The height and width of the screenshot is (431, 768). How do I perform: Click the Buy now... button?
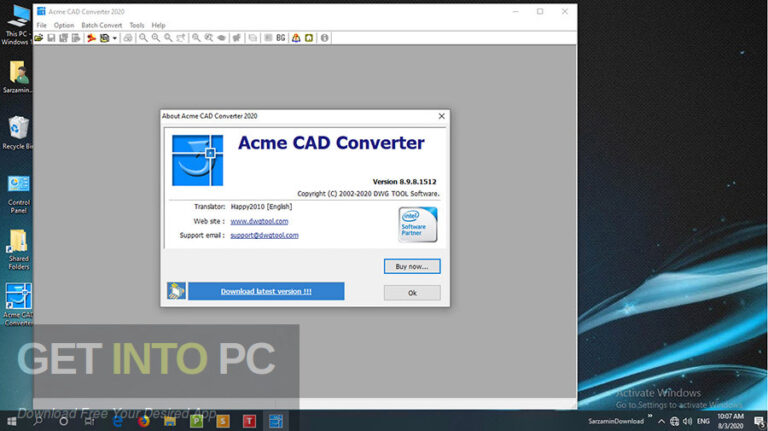(412, 266)
